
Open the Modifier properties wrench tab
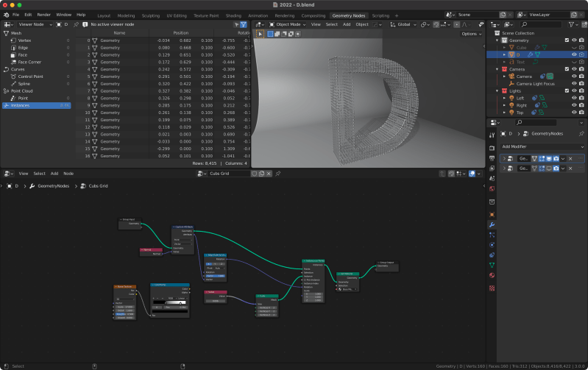[492, 224]
